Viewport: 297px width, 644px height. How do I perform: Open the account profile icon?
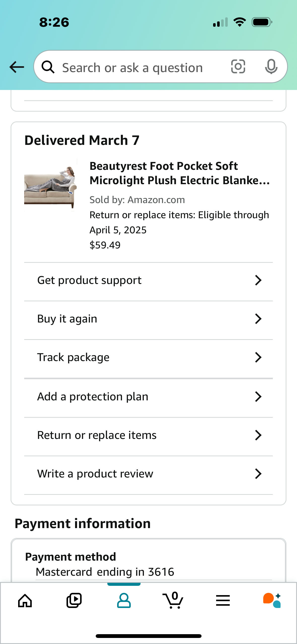[124, 601]
